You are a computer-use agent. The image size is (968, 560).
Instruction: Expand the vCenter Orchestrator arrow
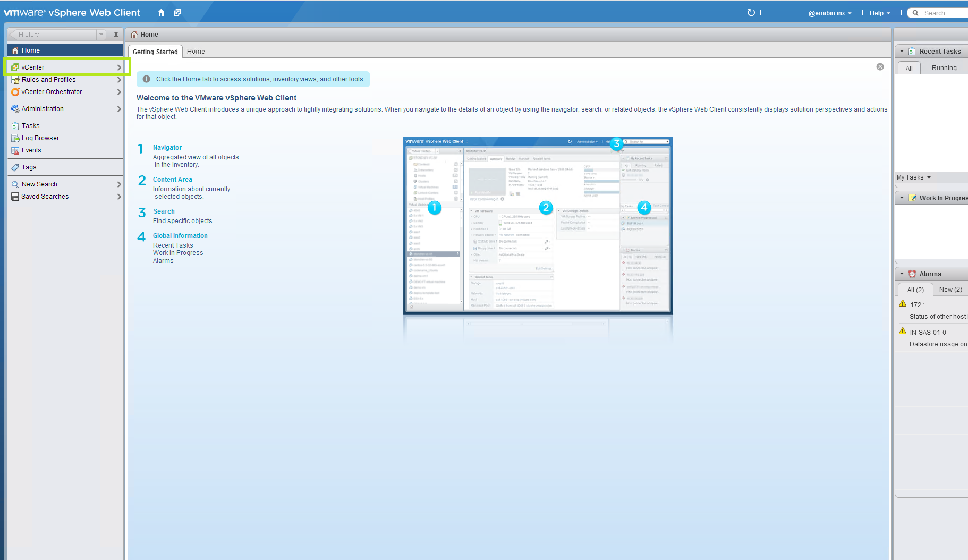coord(119,92)
